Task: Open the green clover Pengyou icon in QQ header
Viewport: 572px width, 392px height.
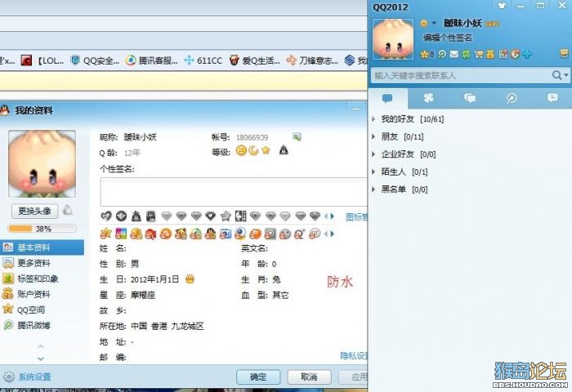Action: click(466, 55)
